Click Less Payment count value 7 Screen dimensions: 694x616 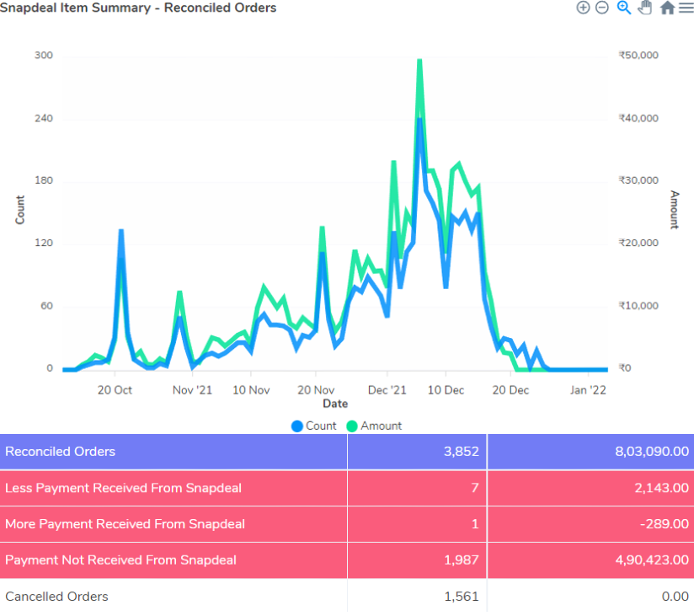475,488
